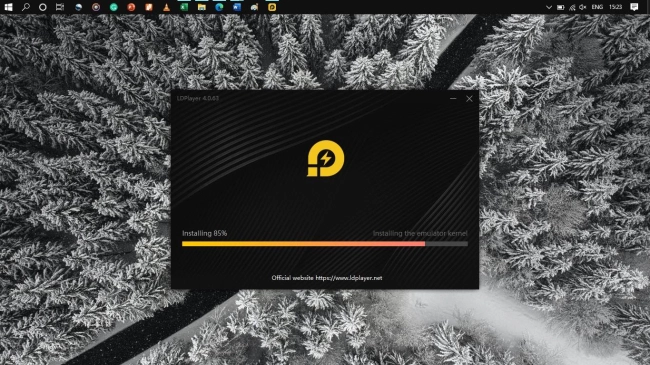Open the Windows Start menu
This screenshot has height=365, width=650.
pyautogui.click(x=8, y=7)
